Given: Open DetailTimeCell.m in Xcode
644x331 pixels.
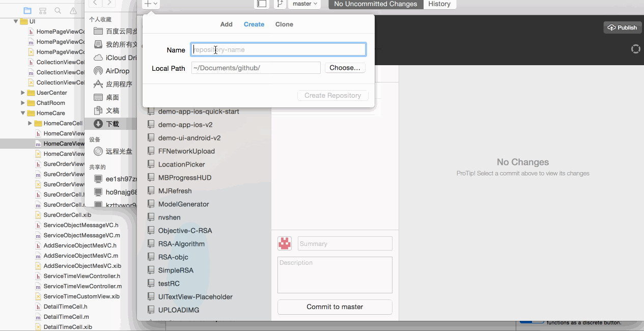Looking at the screenshot, I should tap(66, 317).
